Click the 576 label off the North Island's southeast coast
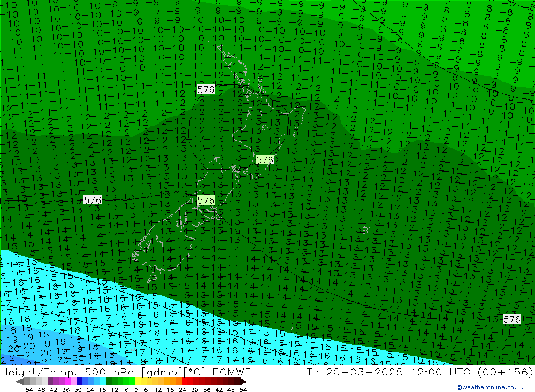Screen dimensions: 535x392 coord(265,160)
